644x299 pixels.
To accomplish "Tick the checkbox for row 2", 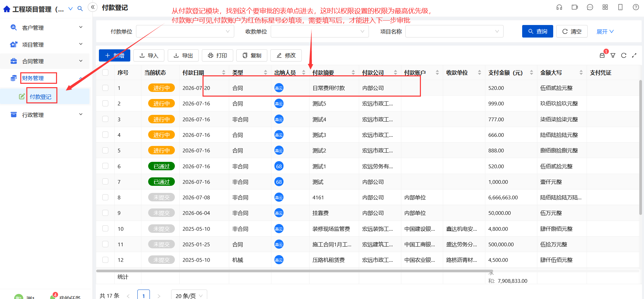I will (105, 103).
